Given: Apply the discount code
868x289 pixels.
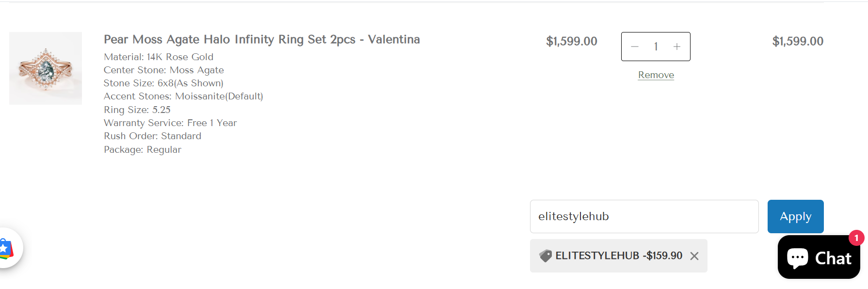Looking at the screenshot, I should 795,216.
